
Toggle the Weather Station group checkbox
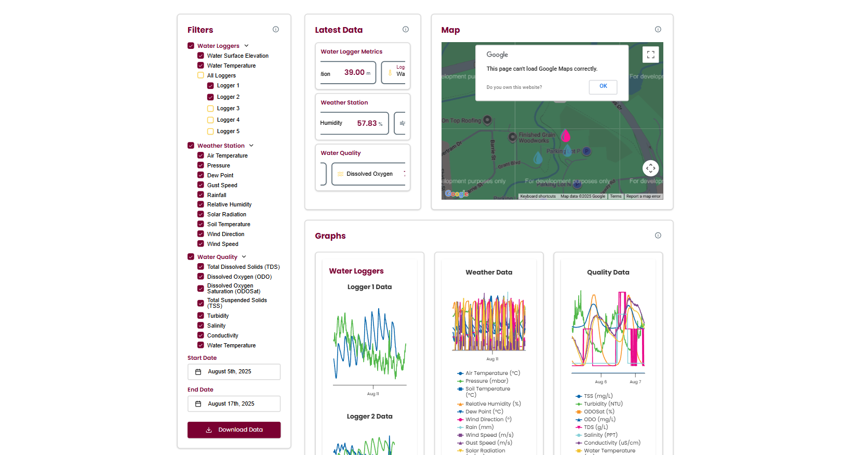tap(191, 146)
